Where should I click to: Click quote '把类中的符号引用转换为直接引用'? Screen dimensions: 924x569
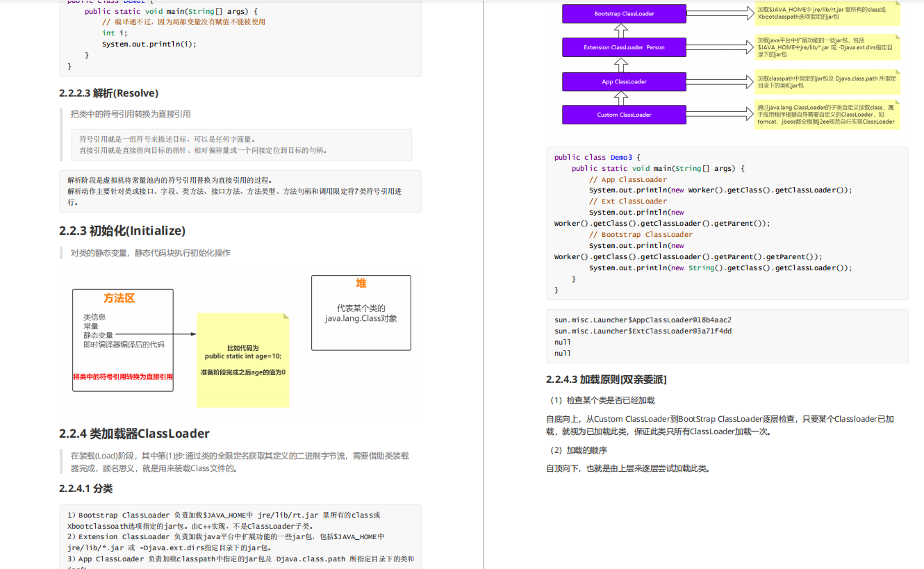(x=131, y=114)
